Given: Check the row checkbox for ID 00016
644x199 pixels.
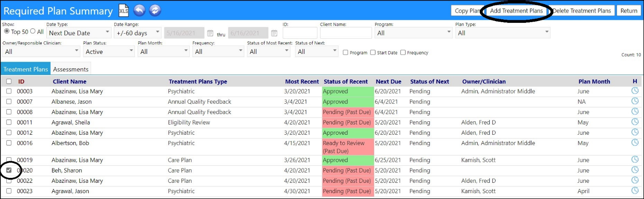Looking at the screenshot, I should (9, 143).
